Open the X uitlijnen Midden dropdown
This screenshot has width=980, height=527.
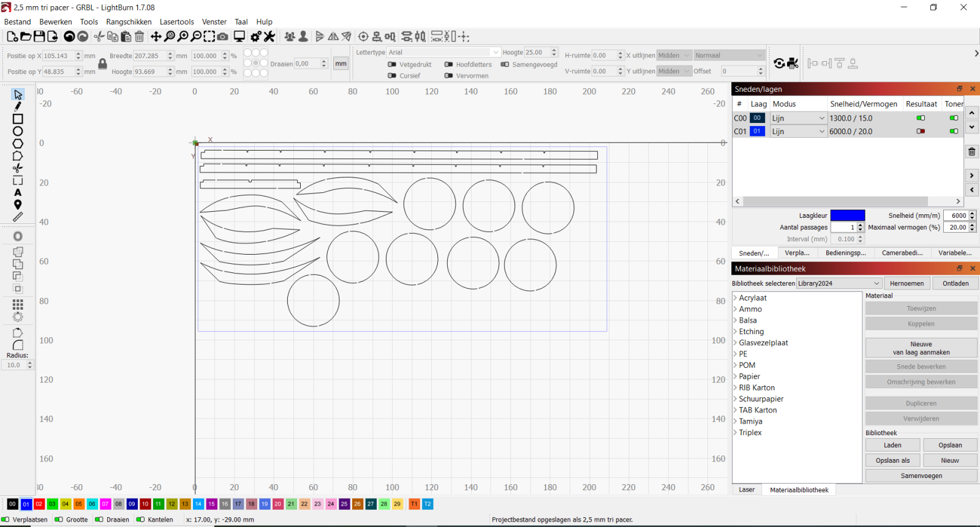[x=674, y=55]
